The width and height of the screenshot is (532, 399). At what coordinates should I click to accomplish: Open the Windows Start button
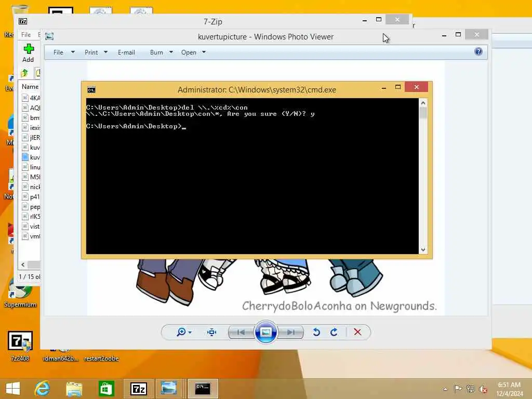coord(13,389)
